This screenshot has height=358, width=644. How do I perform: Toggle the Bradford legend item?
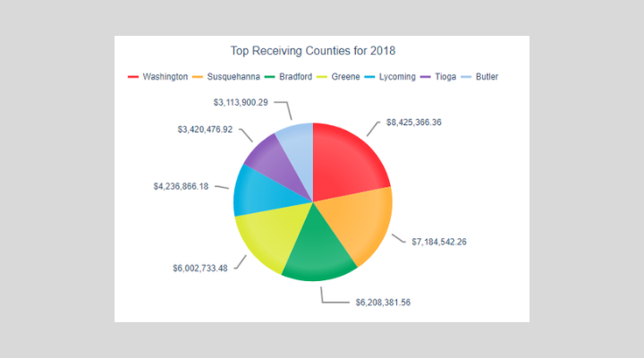(x=288, y=77)
